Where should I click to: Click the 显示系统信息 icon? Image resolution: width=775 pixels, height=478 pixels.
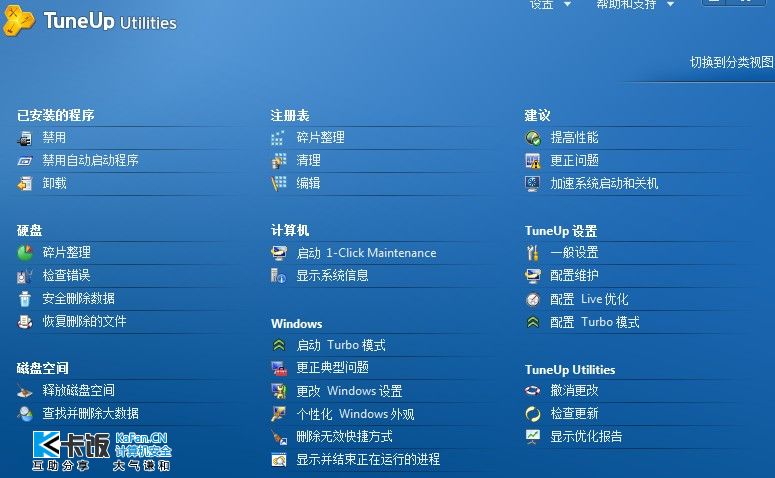click(279, 276)
